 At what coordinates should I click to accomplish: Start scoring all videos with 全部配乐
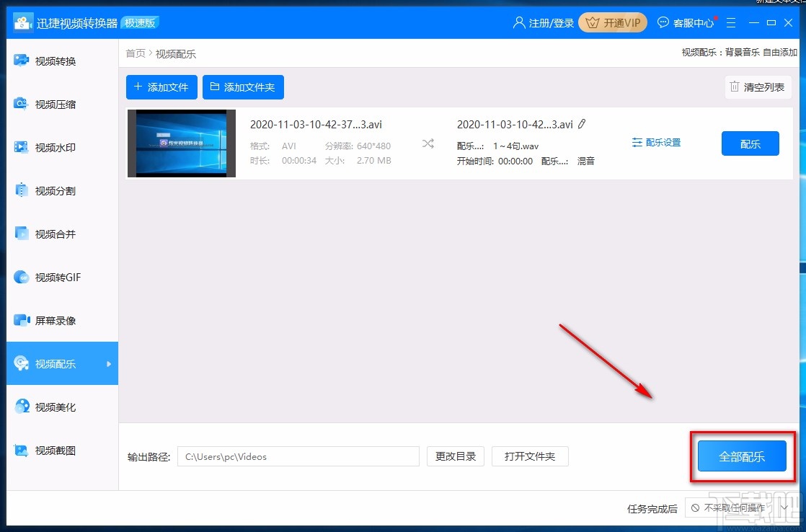(742, 456)
